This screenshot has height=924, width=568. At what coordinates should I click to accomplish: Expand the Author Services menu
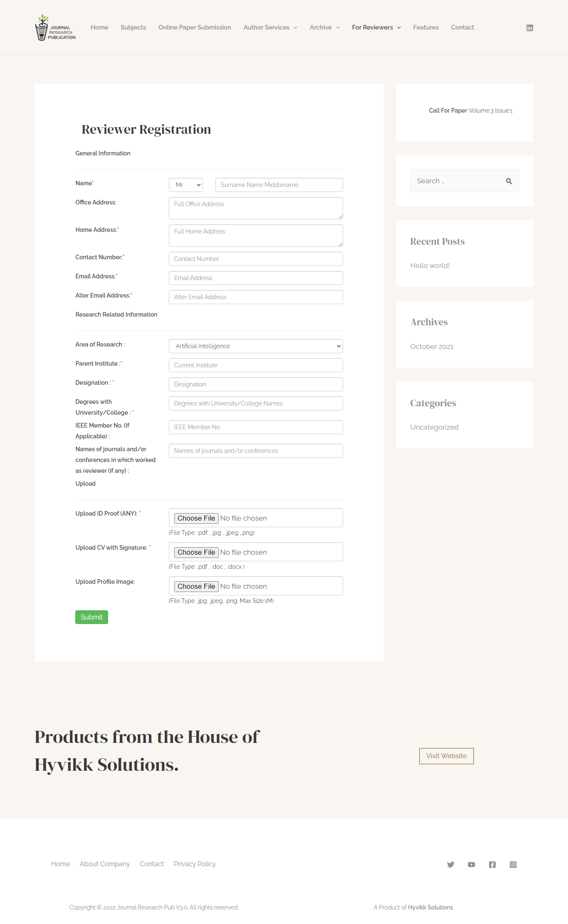pos(270,27)
